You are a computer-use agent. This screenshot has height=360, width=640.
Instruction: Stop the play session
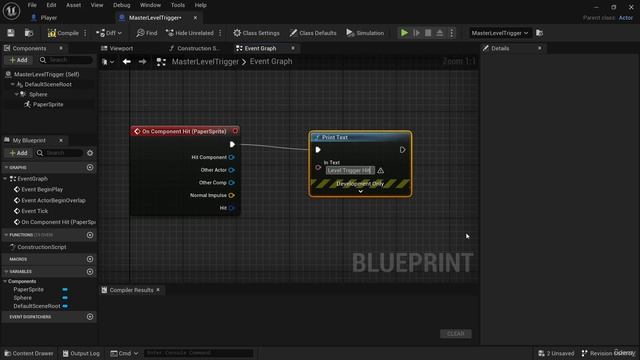click(428, 33)
